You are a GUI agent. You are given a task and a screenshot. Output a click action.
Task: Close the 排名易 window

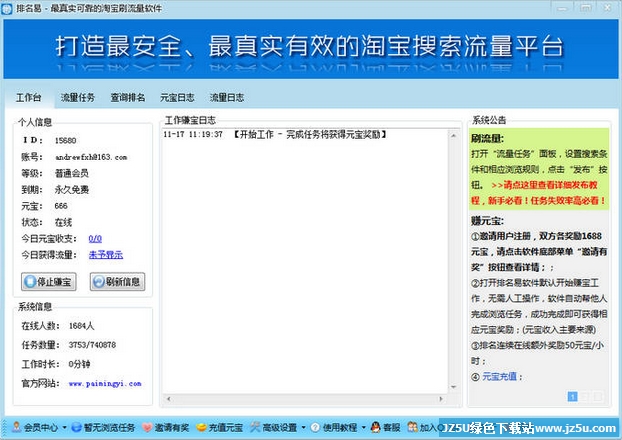pos(607,8)
